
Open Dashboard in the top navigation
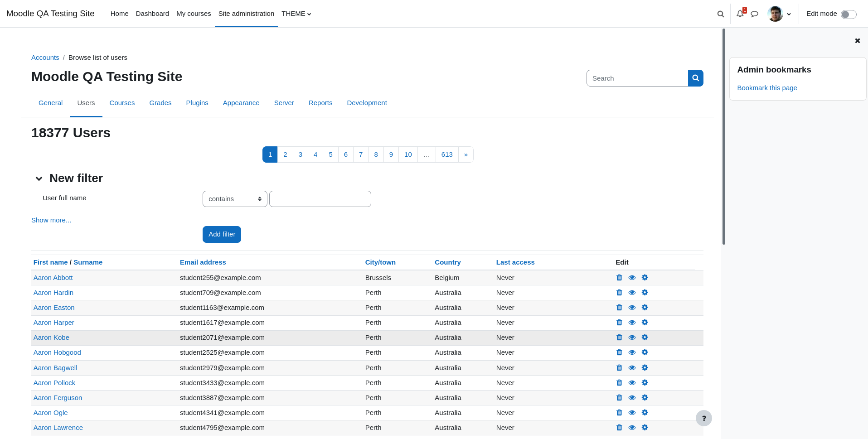152,14
